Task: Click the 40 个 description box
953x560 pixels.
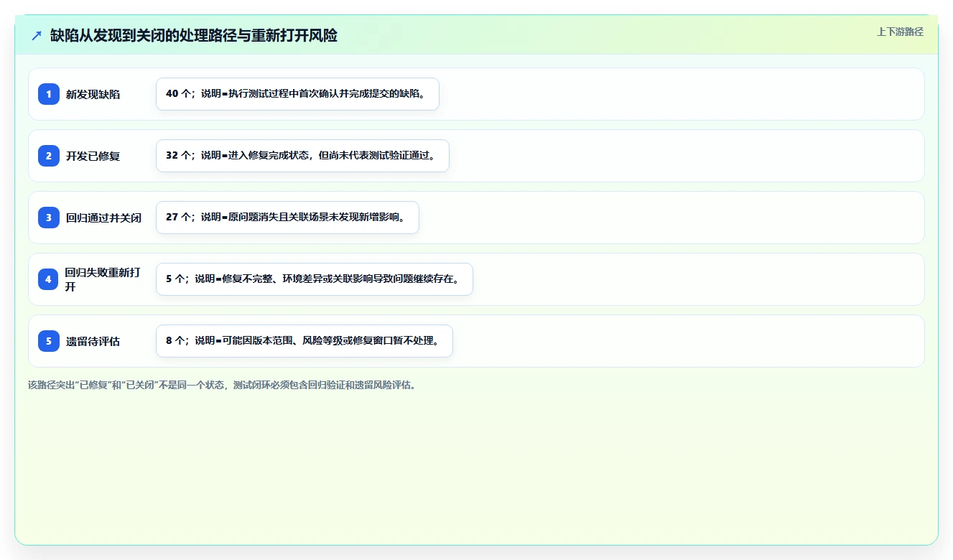Action: (x=297, y=94)
